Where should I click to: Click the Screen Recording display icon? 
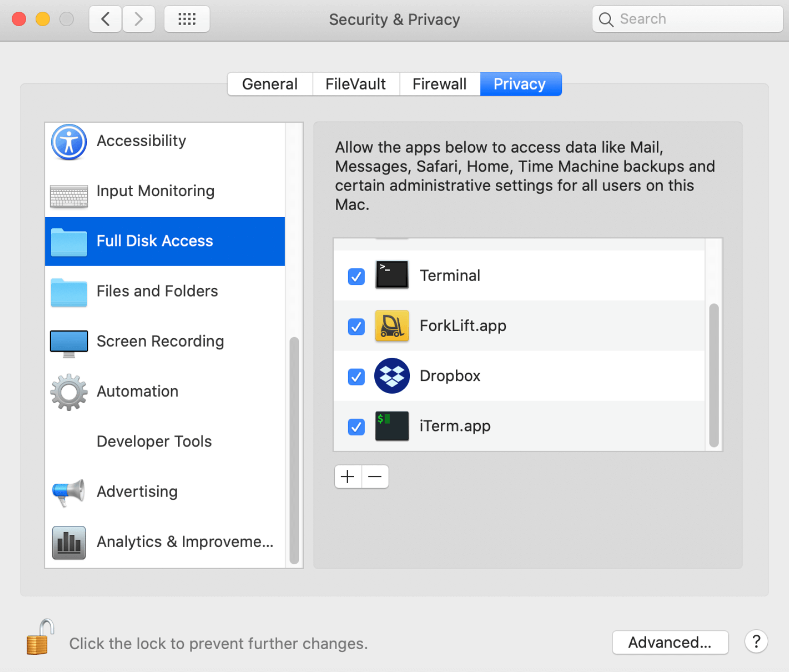point(68,343)
